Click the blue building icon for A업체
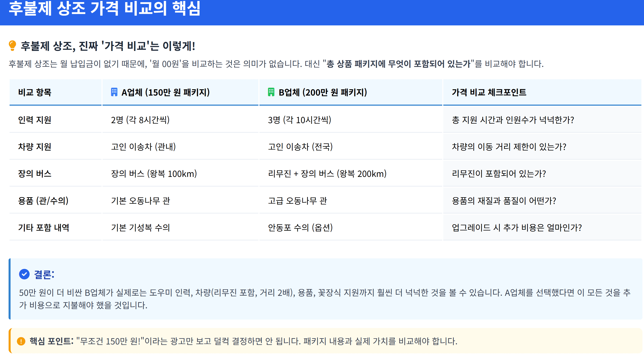Viewport: 644px width, 358px height. pyautogui.click(x=114, y=92)
